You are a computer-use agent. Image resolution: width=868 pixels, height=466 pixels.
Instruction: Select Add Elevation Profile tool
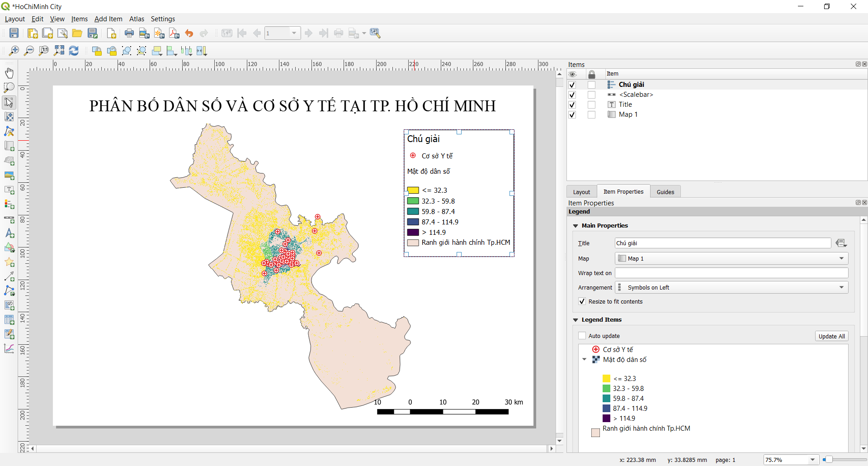(x=9, y=348)
